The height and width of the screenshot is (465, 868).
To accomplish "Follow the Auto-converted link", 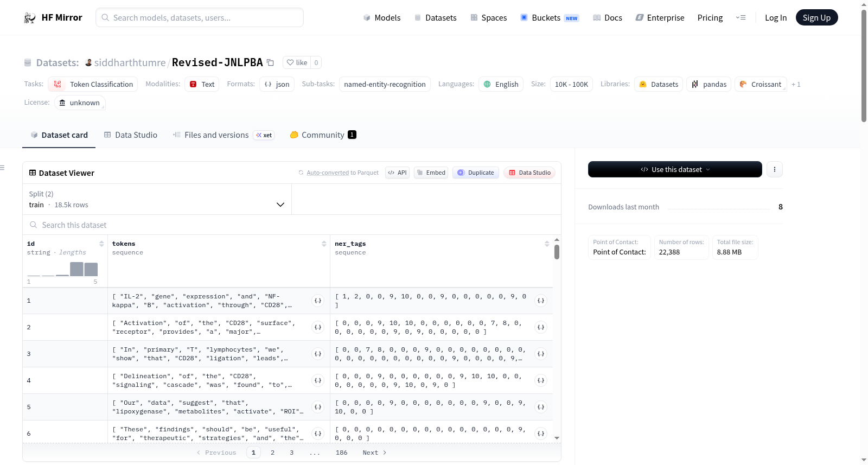I will point(328,173).
